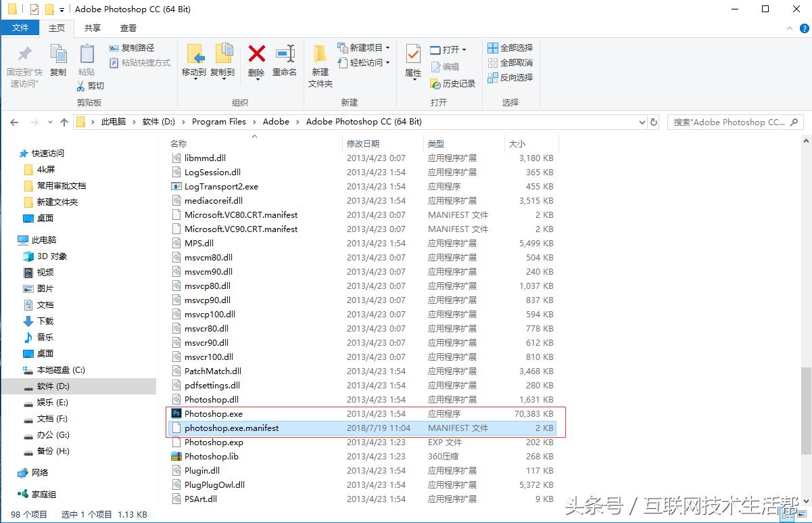Open the 4k屏 quick access folder
The width and height of the screenshot is (812, 523).
pos(46,170)
